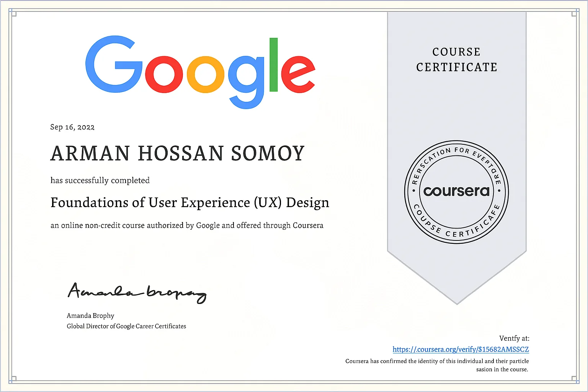Open the coursera.org verify link
Viewport: 588px width, 392px height.
[x=461, y=349]
